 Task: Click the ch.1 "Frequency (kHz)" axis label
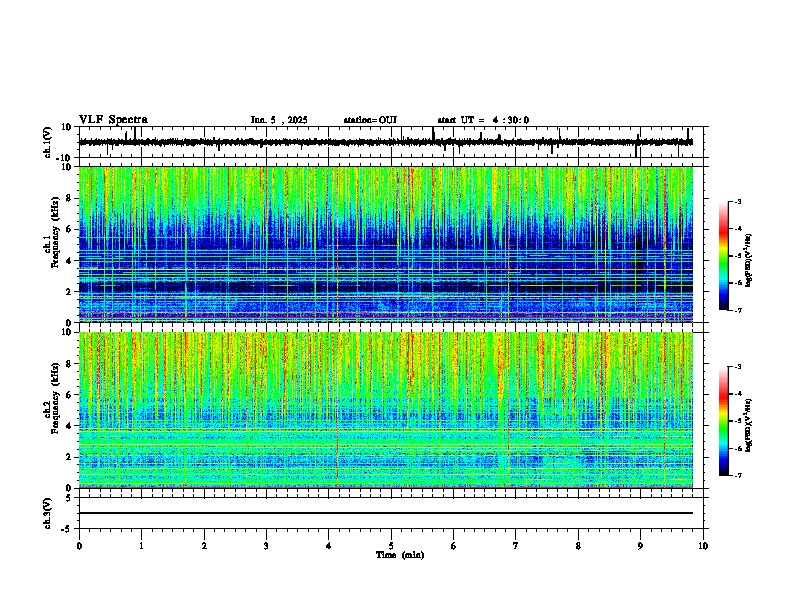tap(55, 232)
